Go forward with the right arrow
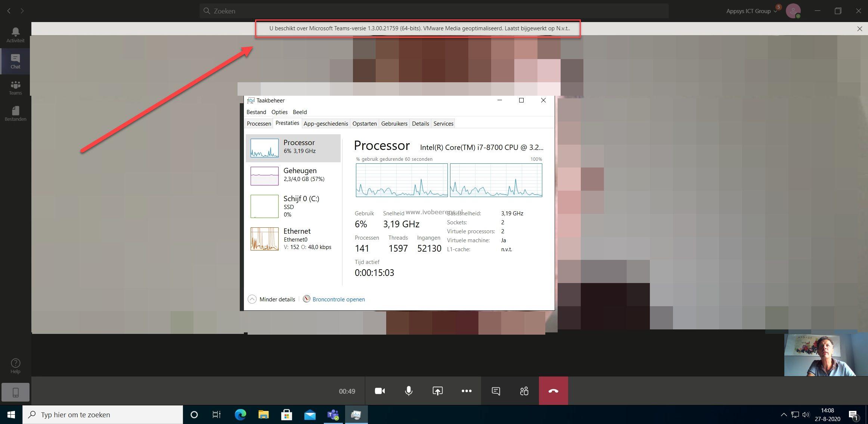 pos(22,11)
